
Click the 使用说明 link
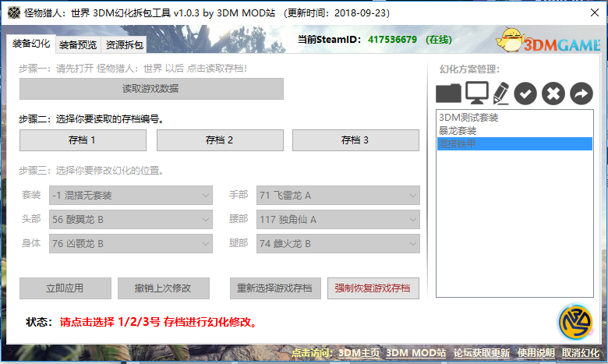[x=536, y=353]
